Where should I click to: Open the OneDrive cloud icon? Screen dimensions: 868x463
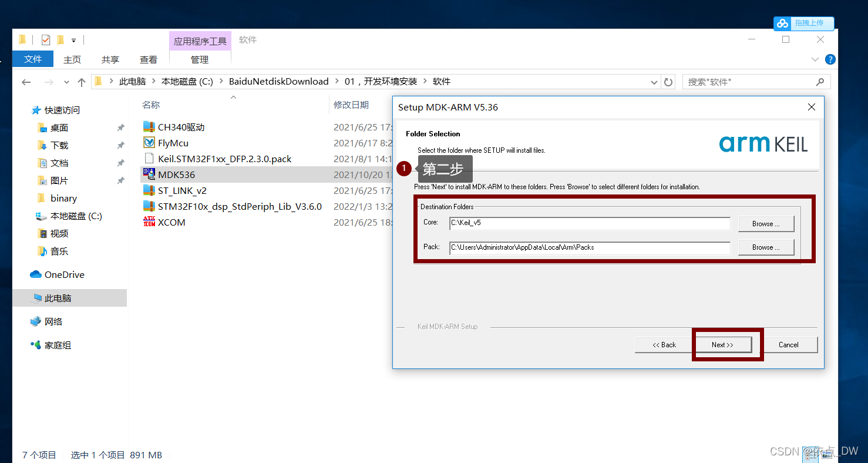coord(36,274)
